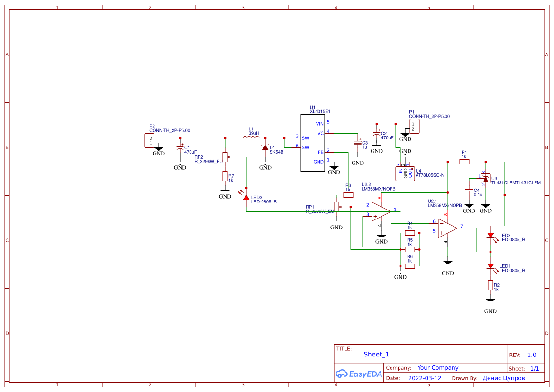554x392 pixels.
Task: Click the R1 1k resistor symbol
Action: click(x=464, y=162)
